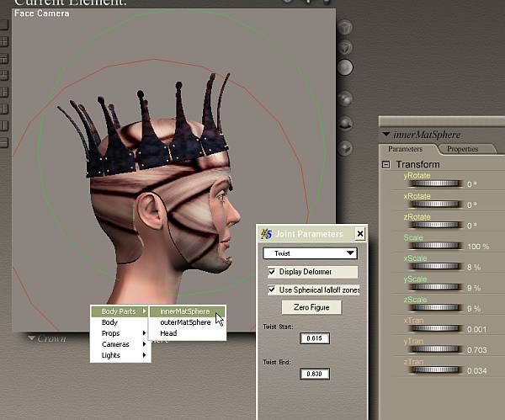Choose outerMatSphere from the submenu
Image resolution: width=505 pixels, height=420 pixels.
[185, 322]
